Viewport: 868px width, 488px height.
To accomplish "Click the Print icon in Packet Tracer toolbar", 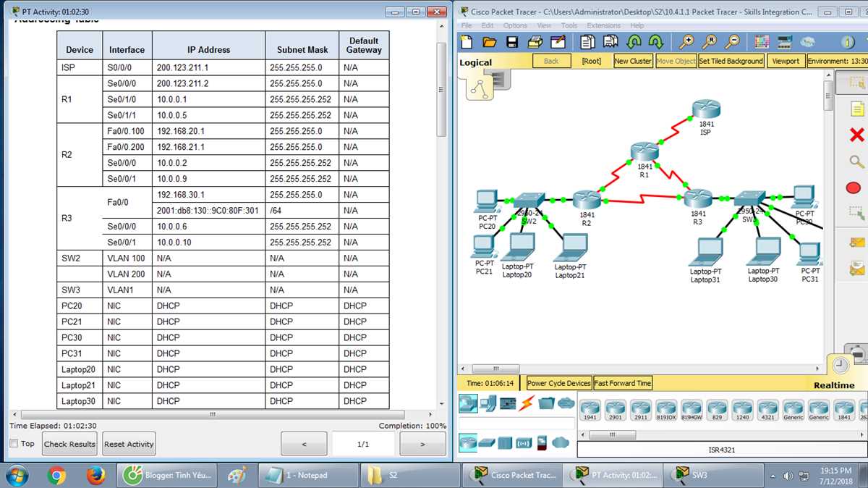I will [x=534, y=42].
